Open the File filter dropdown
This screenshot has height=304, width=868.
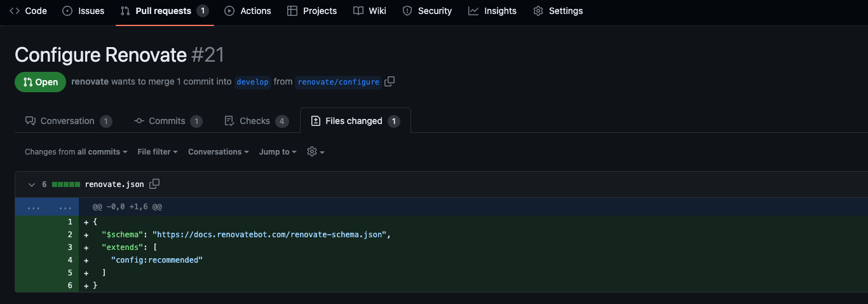158,151
